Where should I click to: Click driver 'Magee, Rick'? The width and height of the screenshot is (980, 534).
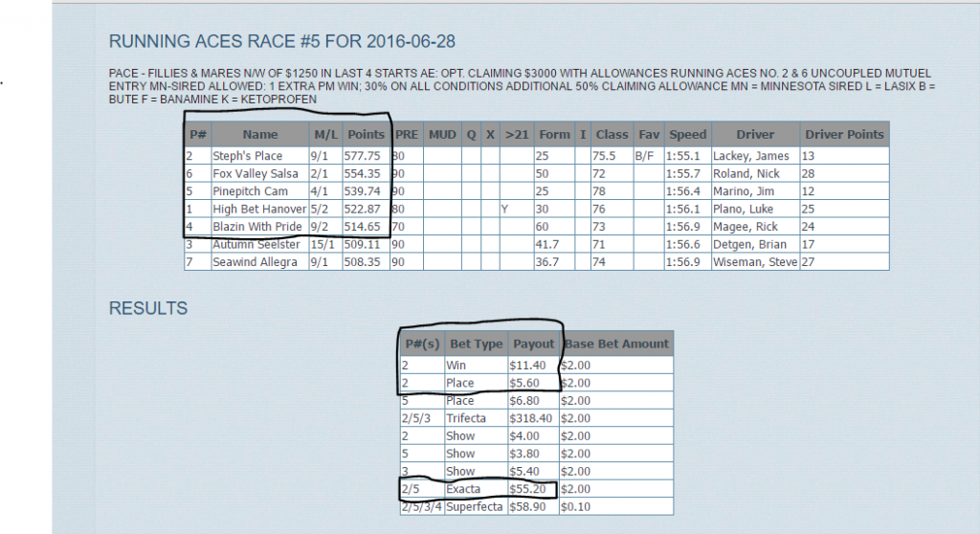(746, 227)
